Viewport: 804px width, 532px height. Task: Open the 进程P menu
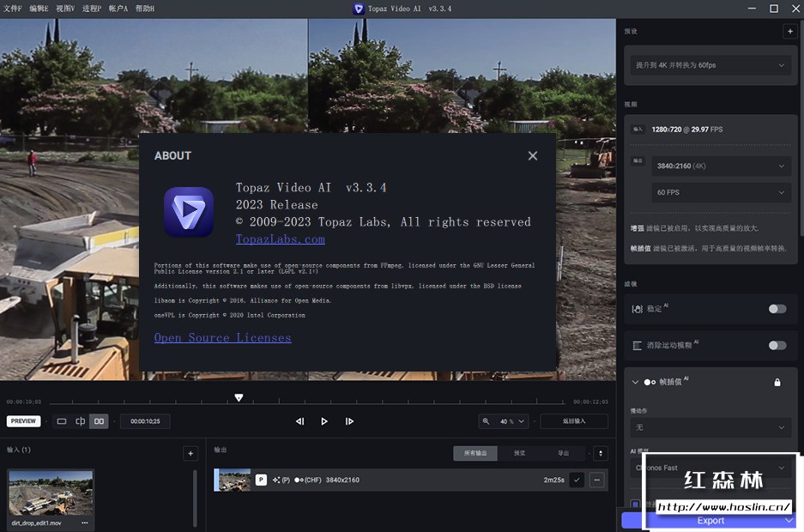point(92,9)
